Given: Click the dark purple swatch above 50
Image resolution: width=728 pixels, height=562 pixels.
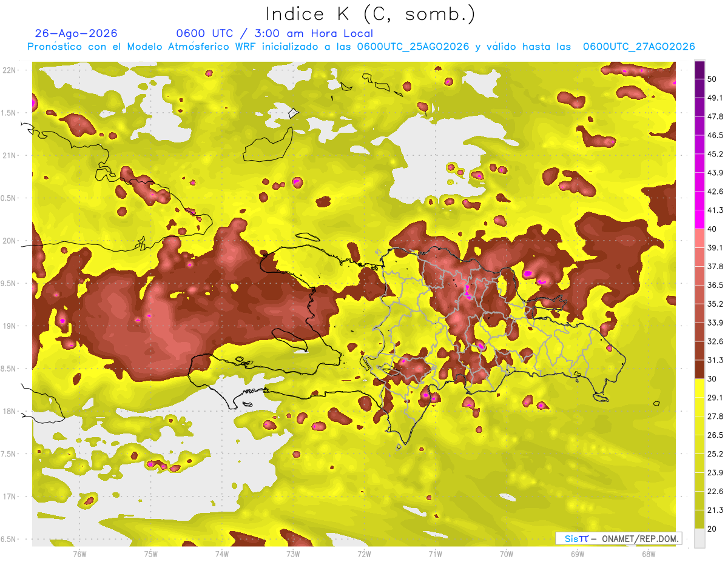Looking at the screenshot, I should (x=700, y=70).
